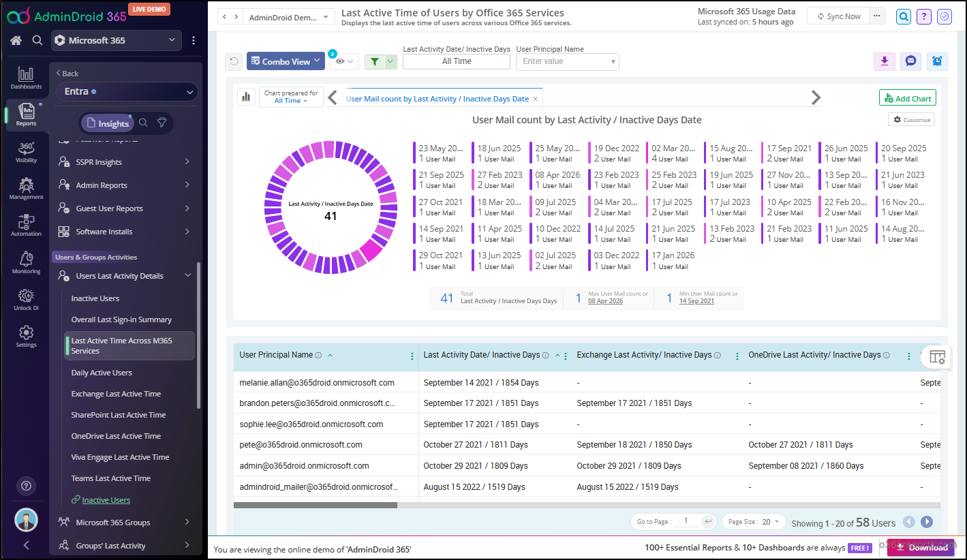Select Daily Active Users report
Viewport: 967px width, 560px height.
[102, 373]
